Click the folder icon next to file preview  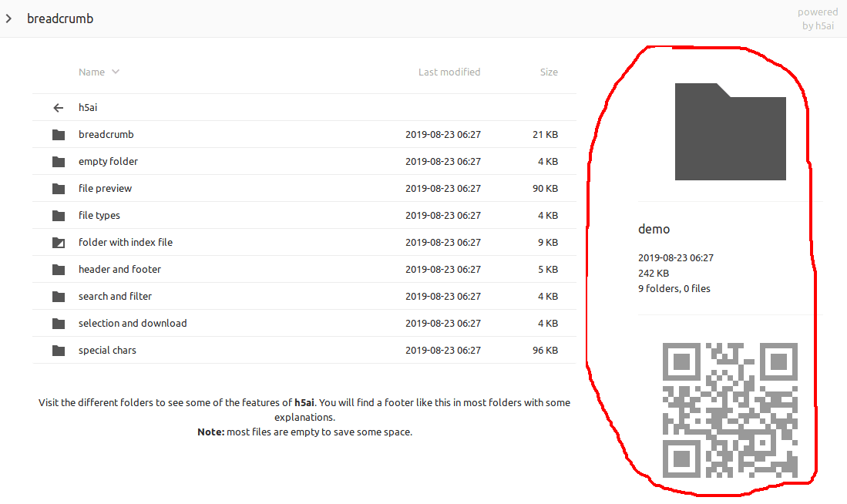59,189
